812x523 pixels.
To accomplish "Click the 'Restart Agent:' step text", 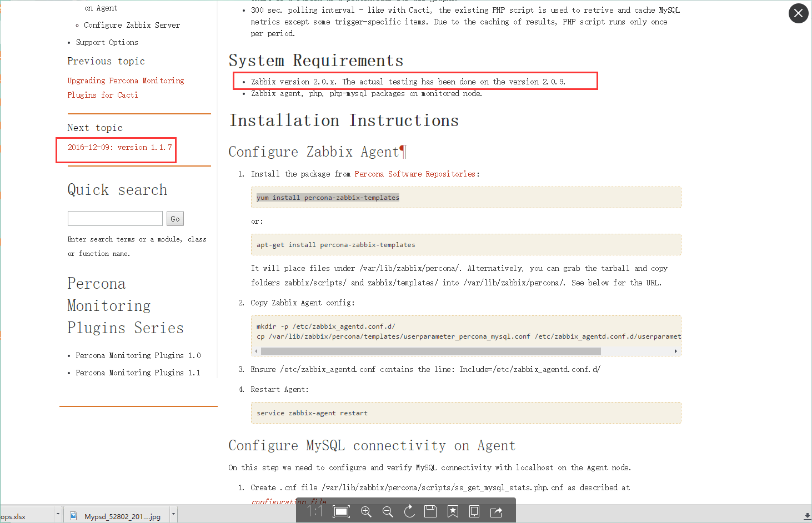I will 279,389.
